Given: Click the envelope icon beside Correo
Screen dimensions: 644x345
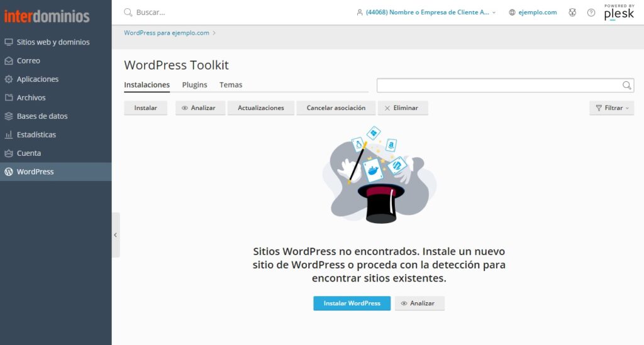Looking at the screenshot, I should [9, 60].
